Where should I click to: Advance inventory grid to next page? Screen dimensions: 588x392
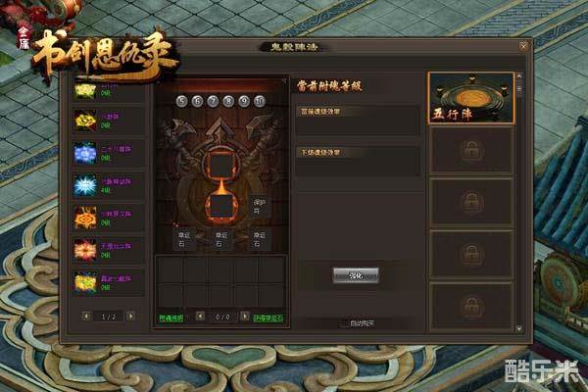coord(244,317)
